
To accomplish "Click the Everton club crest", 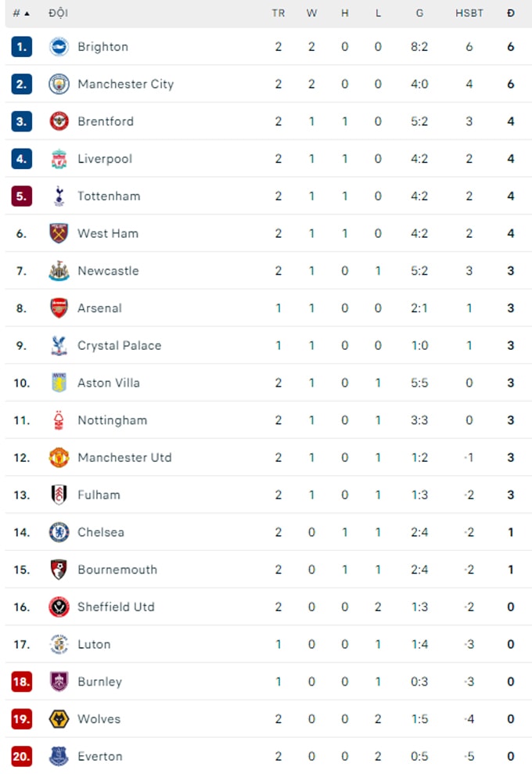I will pos(59,756).
